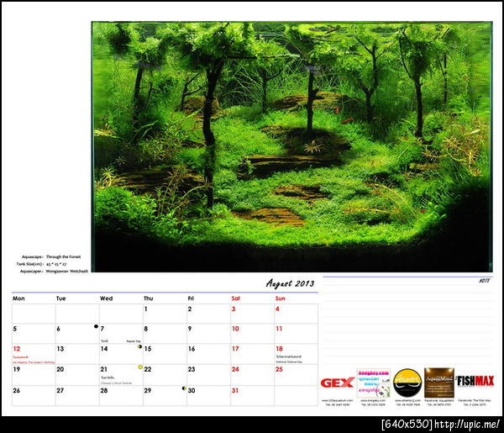Select date 22 on the calendar
This screenshot has width=504, height=433.
148,370
